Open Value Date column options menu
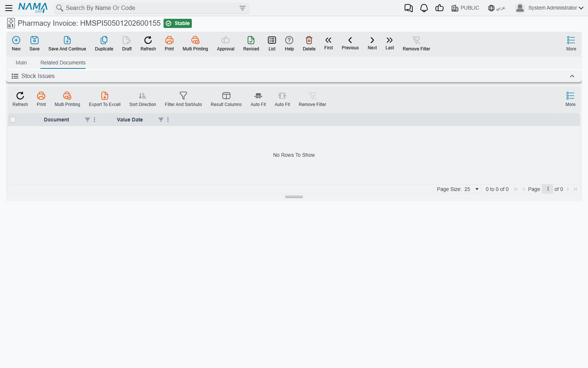 click(x=168, y=120)
